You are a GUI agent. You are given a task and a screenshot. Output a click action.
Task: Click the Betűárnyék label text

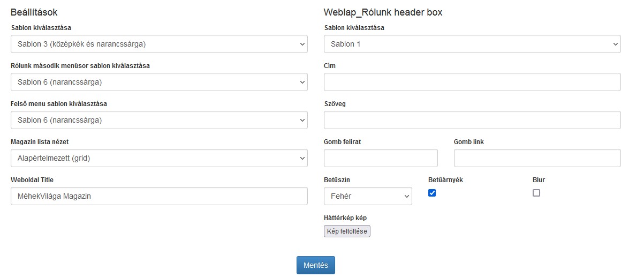coord(445,180)
